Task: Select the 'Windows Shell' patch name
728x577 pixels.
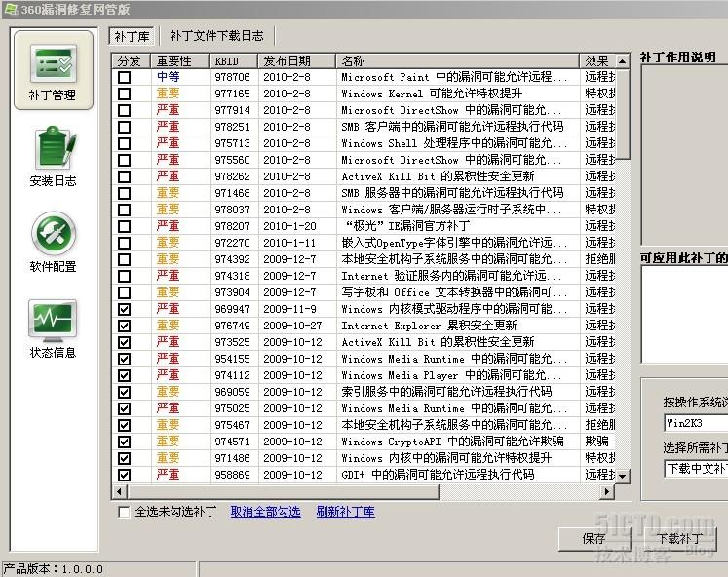Action: tap(454, 143)
